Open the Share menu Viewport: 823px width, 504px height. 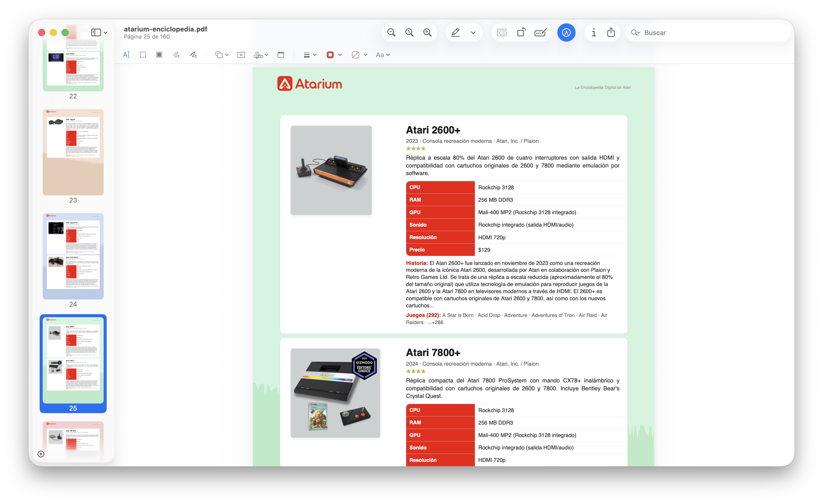(611, 32)
